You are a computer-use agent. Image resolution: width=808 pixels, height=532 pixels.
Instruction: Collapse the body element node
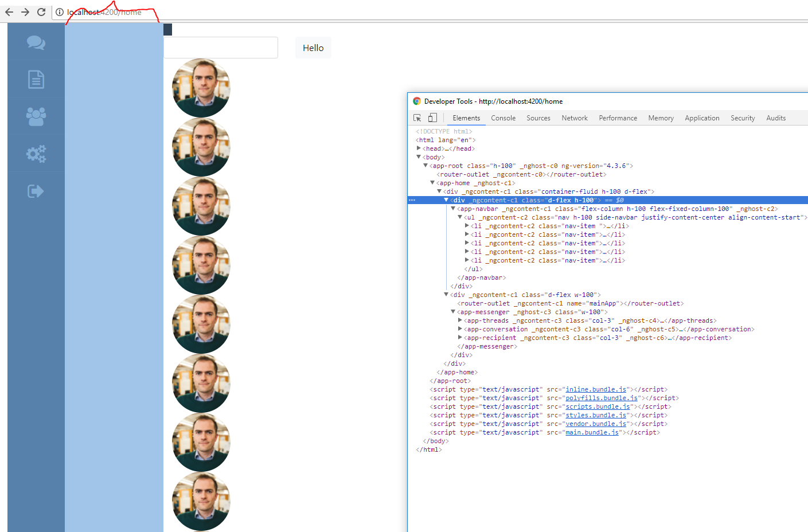(x=419, y=157)
